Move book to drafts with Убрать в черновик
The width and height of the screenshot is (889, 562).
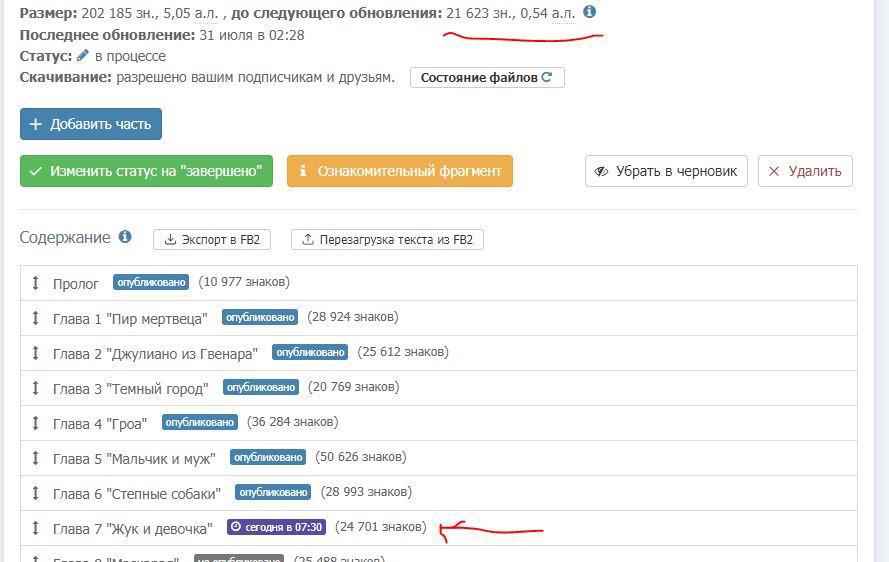coord(666,171)
